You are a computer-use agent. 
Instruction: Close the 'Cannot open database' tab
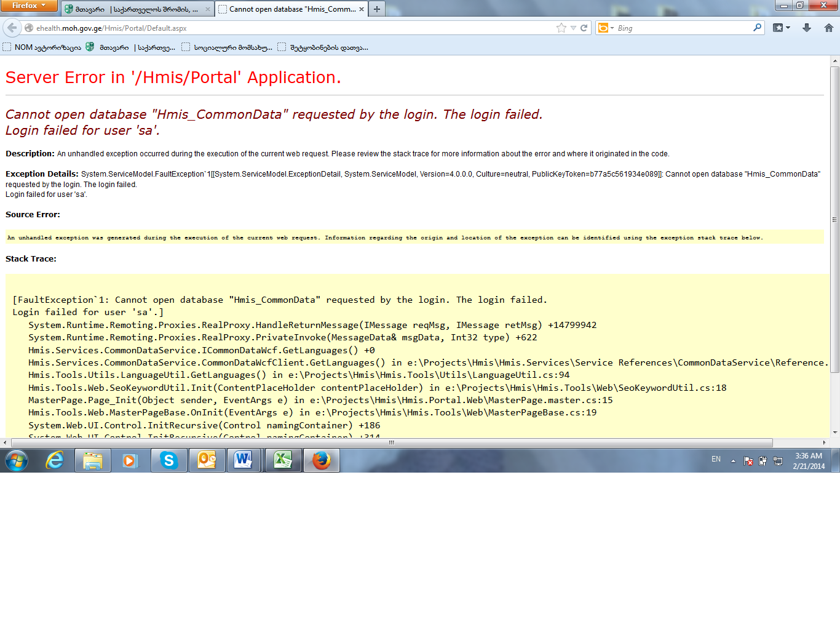coord(362,9)
